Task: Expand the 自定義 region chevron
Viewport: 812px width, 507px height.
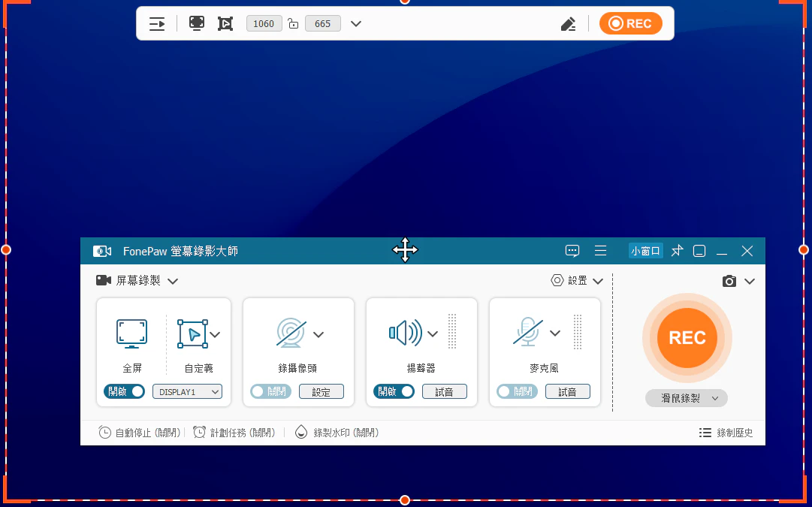Action: coord(215,334)
